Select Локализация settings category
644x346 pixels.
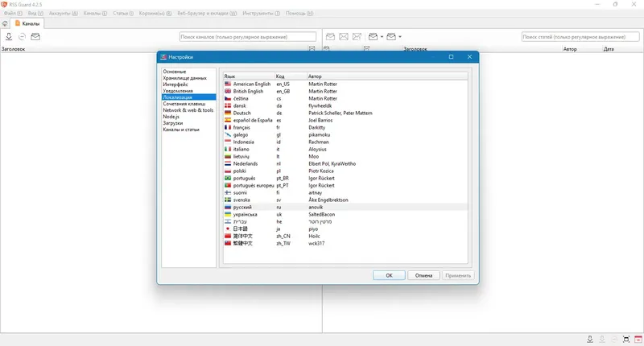coord(189,97)
